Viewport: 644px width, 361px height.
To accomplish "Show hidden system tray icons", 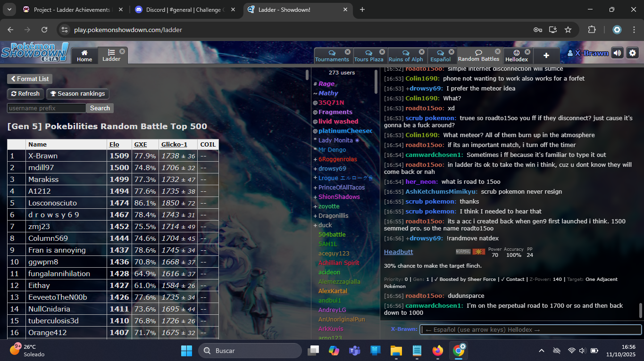I will point(542,351).
